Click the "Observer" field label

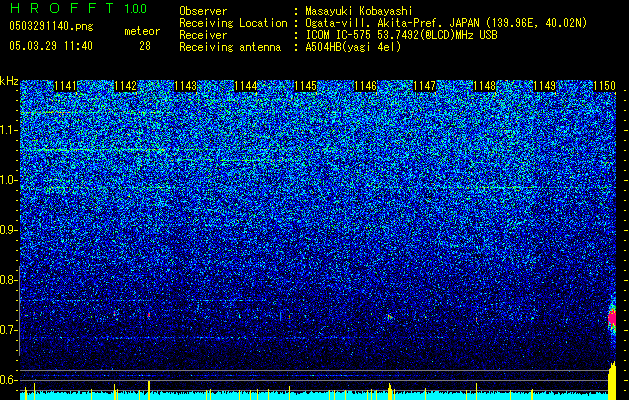203,11
